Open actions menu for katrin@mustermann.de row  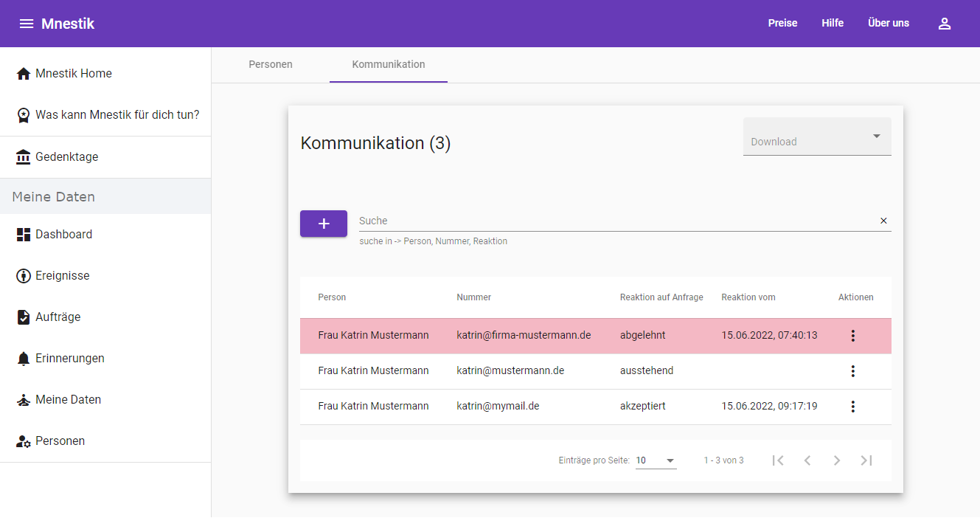click(x=852, y=371)
